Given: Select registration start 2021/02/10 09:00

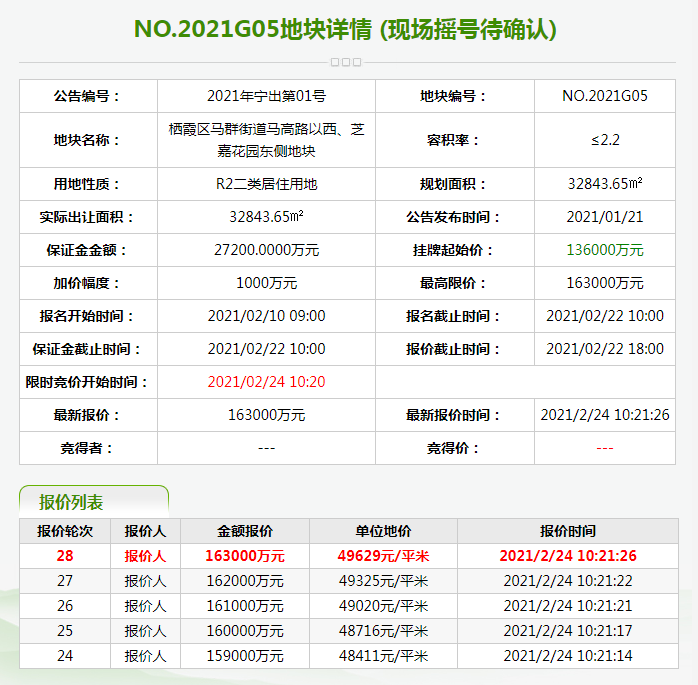Looking at the screenshot, I should [266, 316].
